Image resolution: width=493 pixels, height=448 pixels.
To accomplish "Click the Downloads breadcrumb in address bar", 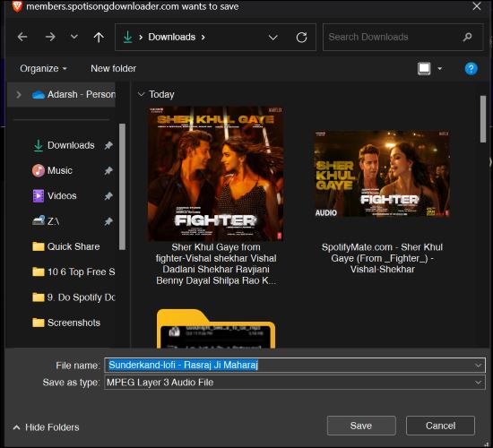I will 172,37.
